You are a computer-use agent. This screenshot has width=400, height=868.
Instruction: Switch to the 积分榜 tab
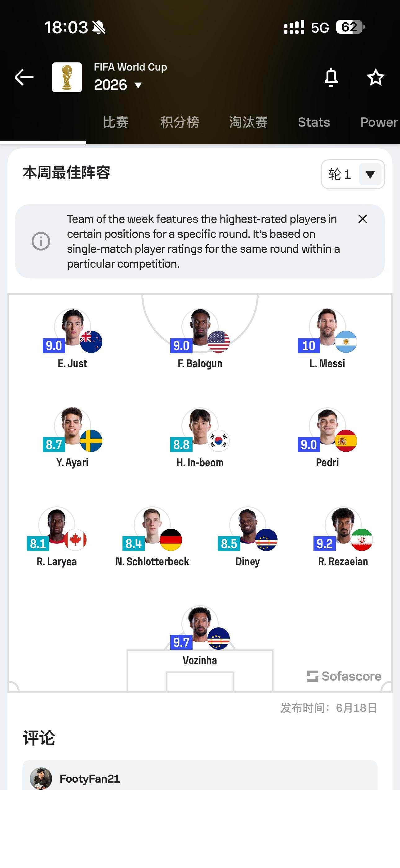tap(180, 122)
